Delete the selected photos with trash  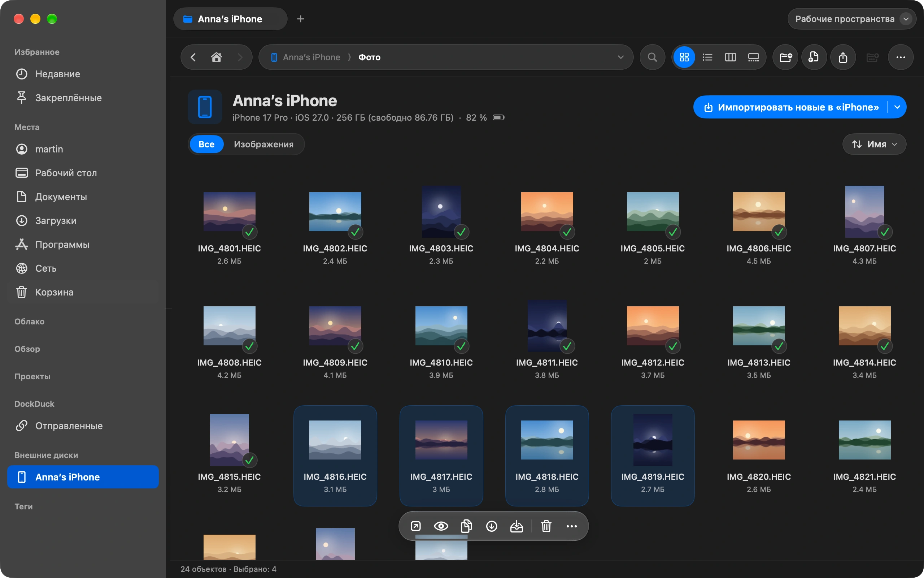pyautogui.click(x=546, y=526)
